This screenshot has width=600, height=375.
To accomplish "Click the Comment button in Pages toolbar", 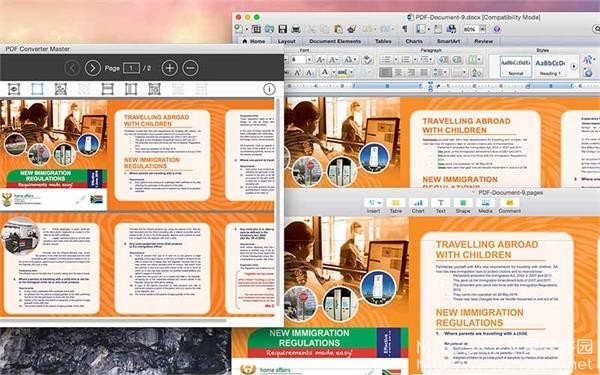I will (509, 205).
